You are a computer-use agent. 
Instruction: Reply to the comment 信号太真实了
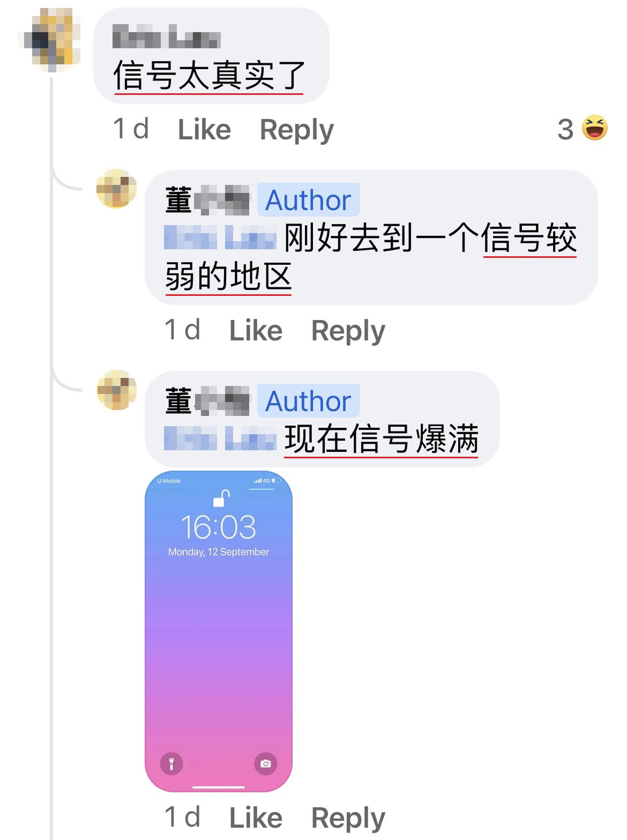296,130
